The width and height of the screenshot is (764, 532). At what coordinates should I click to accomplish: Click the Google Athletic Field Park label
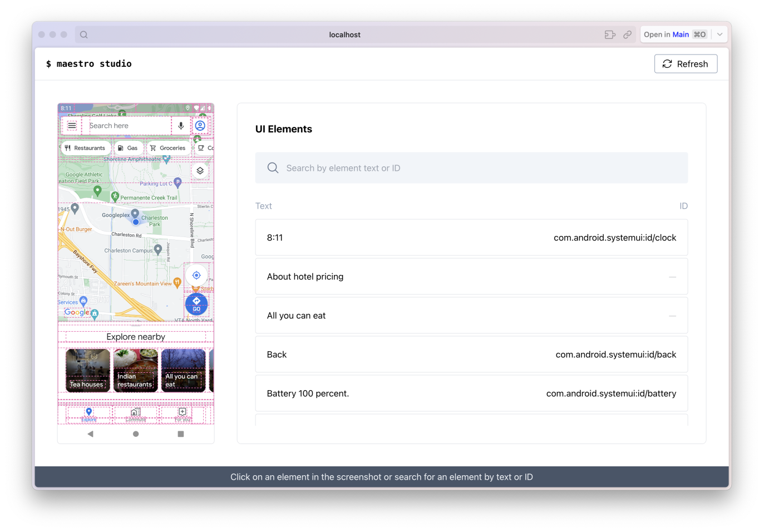[x=81, y=178]
